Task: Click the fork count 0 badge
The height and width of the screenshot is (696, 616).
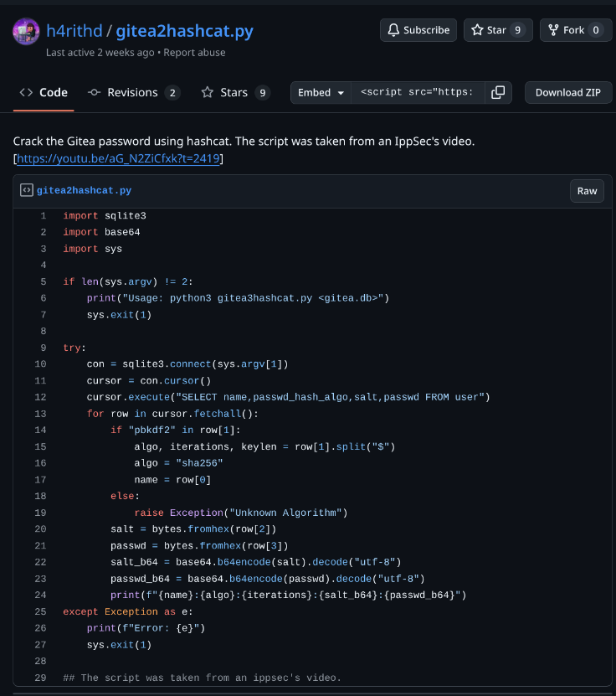Action: pyautogui.click(x=596, y=30)
